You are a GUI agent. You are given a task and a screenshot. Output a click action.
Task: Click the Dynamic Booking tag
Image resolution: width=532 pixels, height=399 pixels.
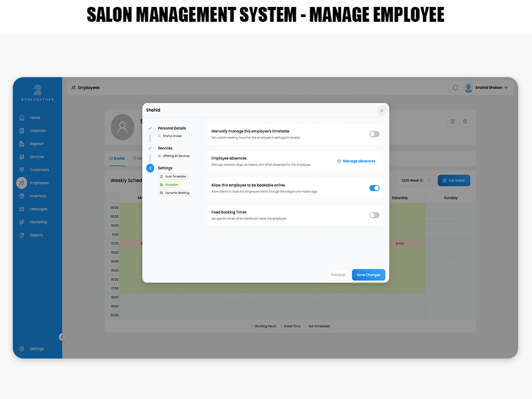(x=174, y=193)
